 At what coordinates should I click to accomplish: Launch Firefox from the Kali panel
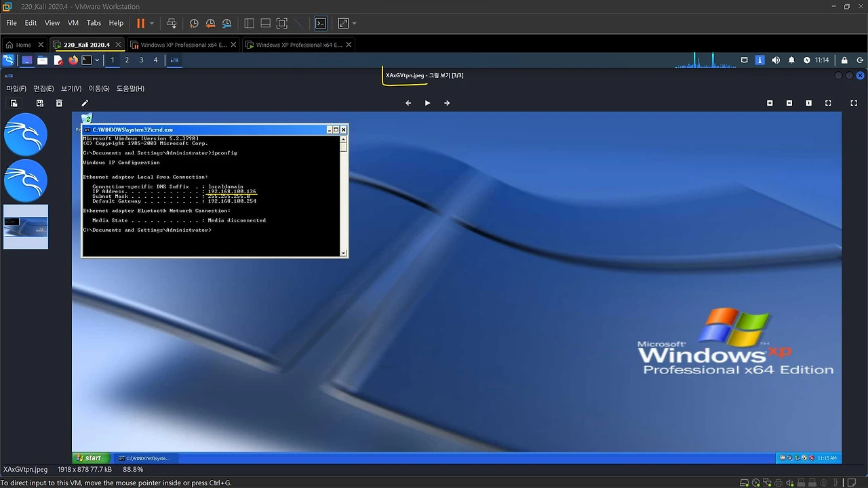tap(73, 60)
